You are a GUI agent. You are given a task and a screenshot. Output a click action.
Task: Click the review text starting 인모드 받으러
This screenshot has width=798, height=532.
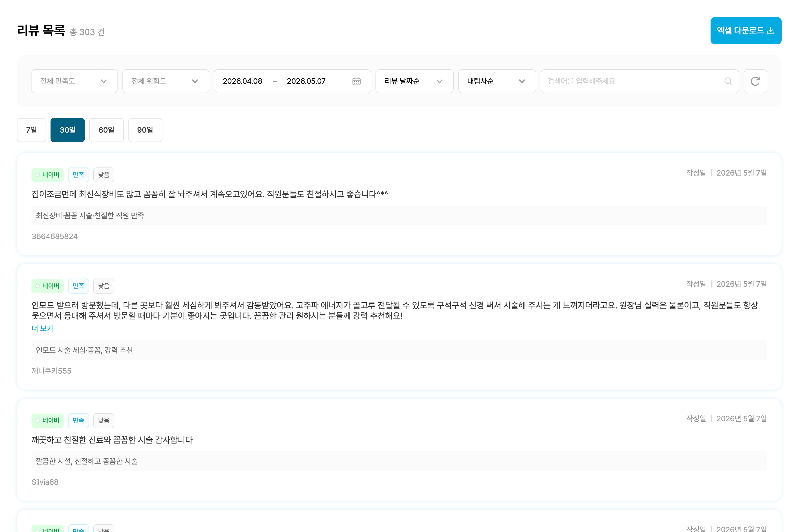click(x=395, y=310)
